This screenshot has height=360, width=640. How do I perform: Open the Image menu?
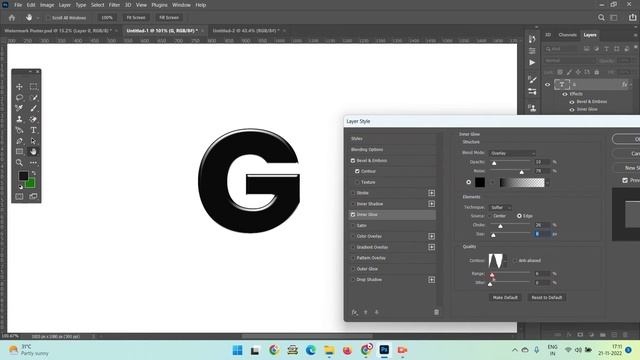click(x=47, y=5)
